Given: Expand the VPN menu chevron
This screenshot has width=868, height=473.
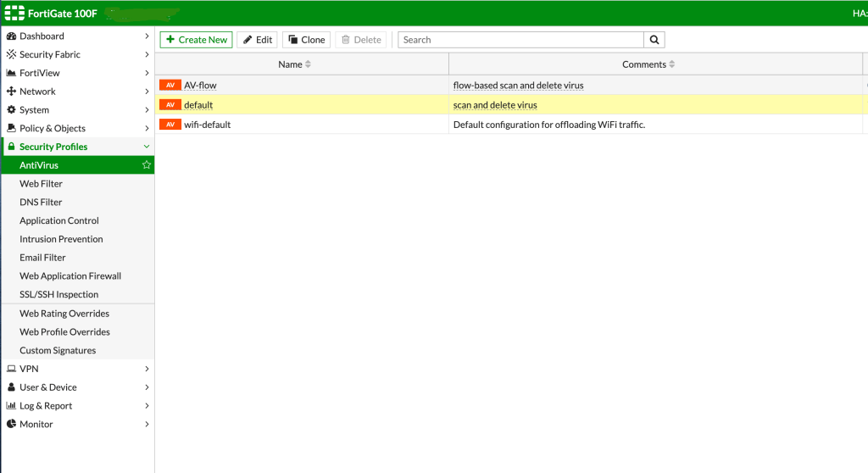Looking at the screenshot, I should click(147, 369).
